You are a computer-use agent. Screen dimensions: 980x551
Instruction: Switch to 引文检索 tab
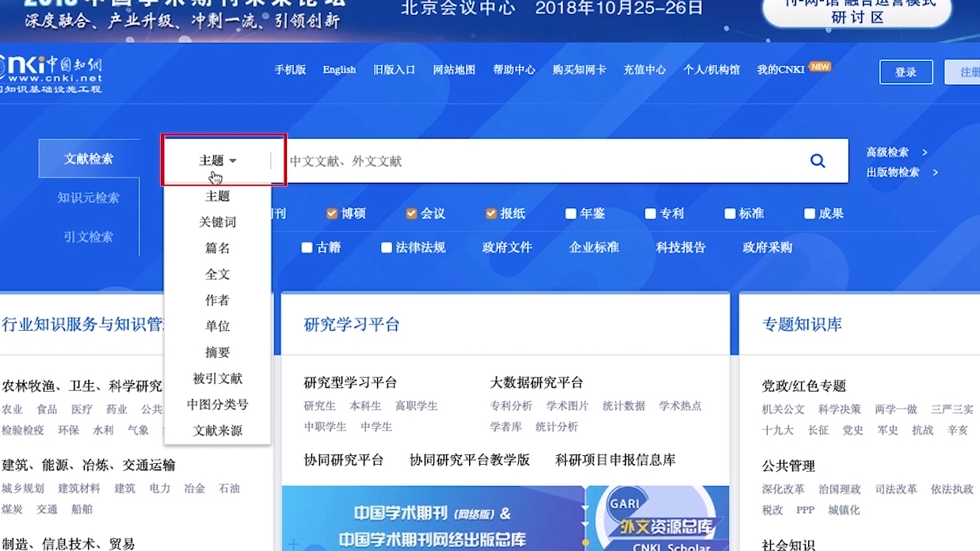click(x=89, y=237)
